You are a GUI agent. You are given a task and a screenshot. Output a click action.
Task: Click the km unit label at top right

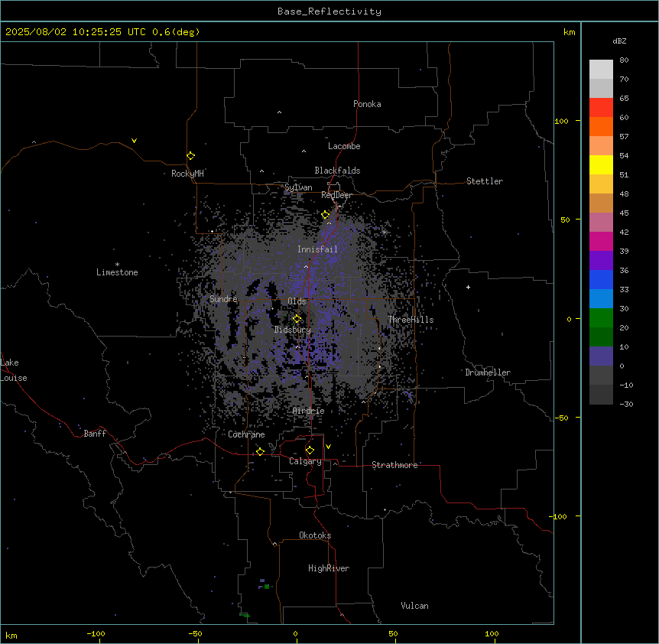point(569,32)
